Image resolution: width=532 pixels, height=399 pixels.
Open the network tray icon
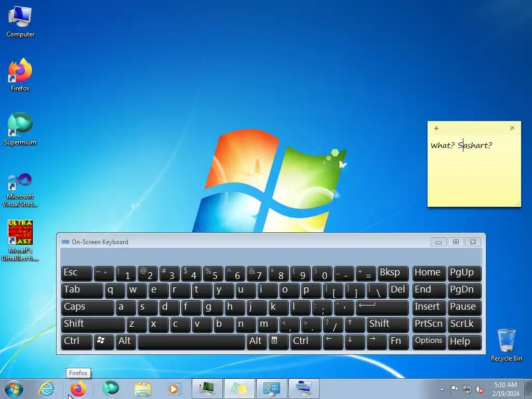pos(467,389)
